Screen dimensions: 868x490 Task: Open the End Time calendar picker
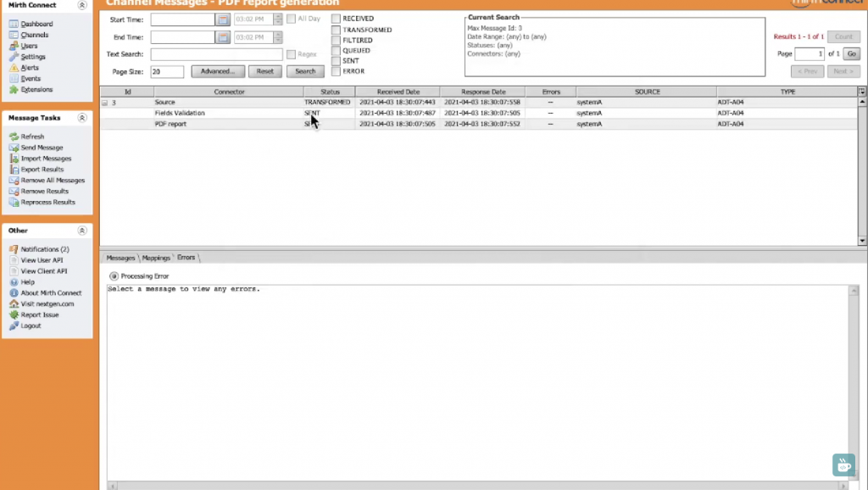223,37
